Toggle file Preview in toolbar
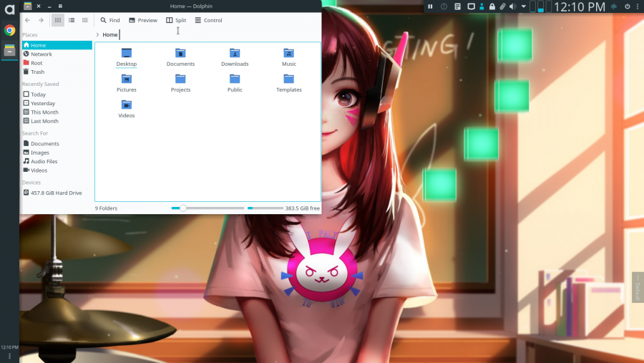644x363 pixels. 143,20
